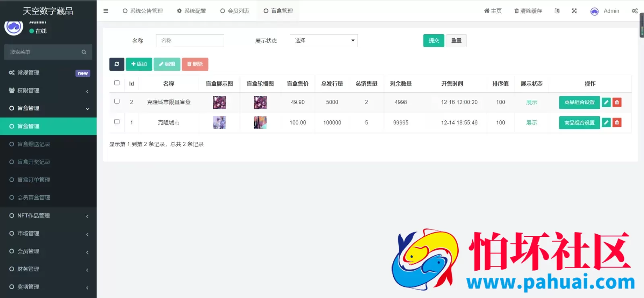
Task: Open the 展示状态 select dropdown
Action: (x=324, y=41)
